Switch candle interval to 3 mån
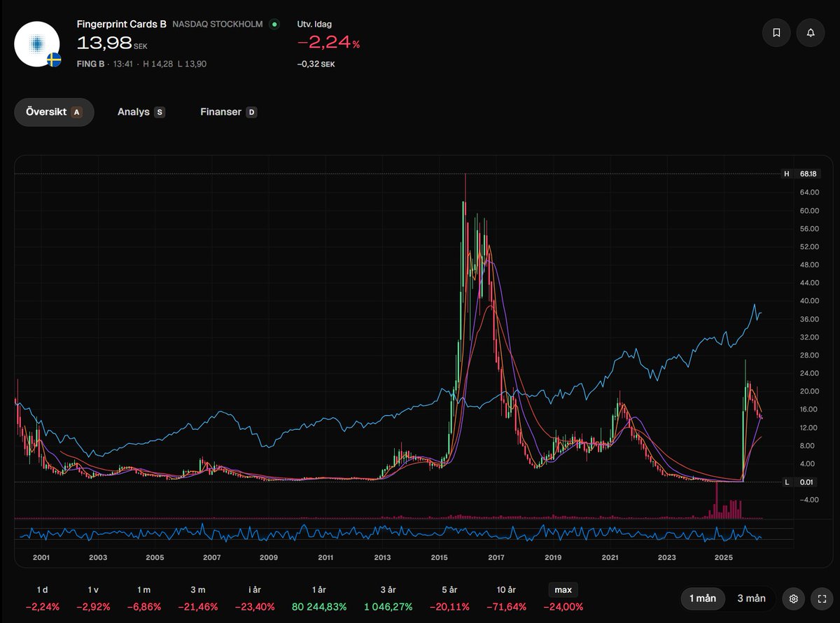Screen dimensions: 840x623 pos(751,598)
